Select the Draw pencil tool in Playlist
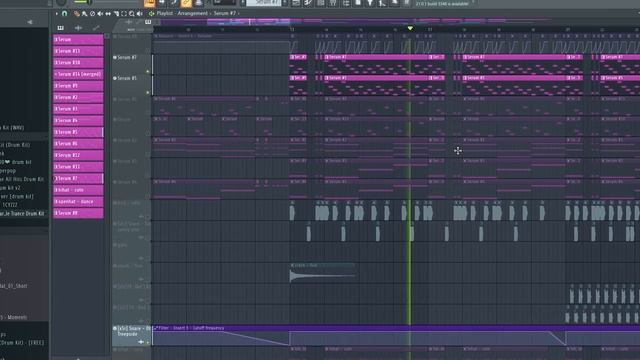Viewport: 640px width, 360px height. tap(76, 13)
